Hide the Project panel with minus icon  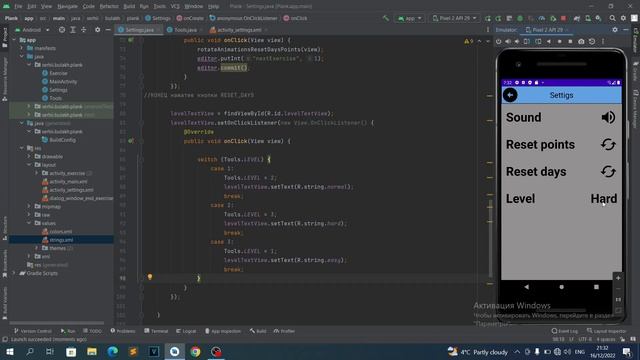click(x=108, y=30)
